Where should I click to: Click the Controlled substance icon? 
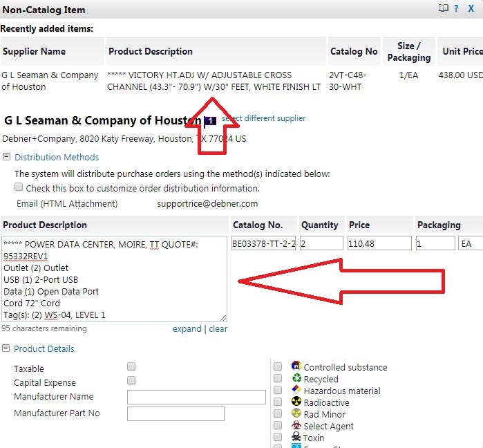point(296,366)
